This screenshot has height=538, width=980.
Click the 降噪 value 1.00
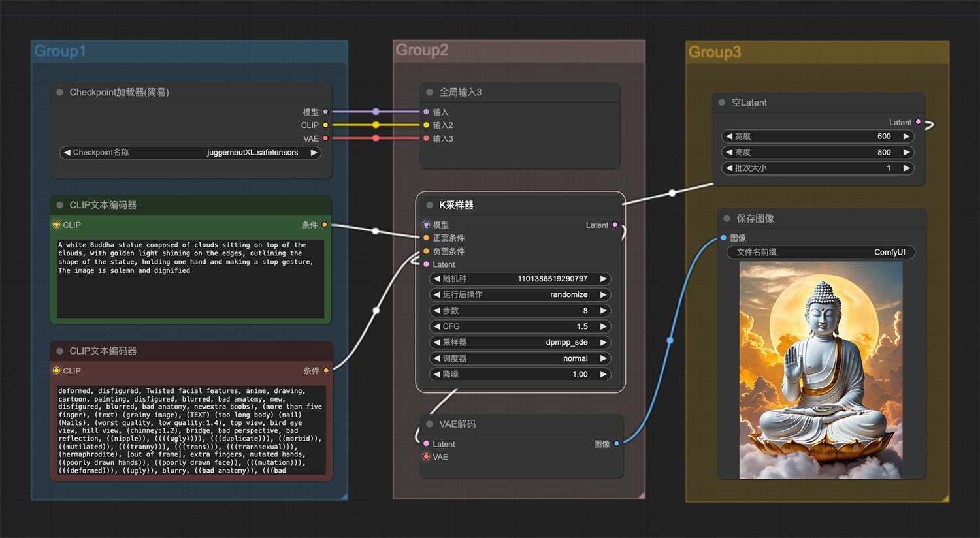pyautogui.click(x=580, y=374)
